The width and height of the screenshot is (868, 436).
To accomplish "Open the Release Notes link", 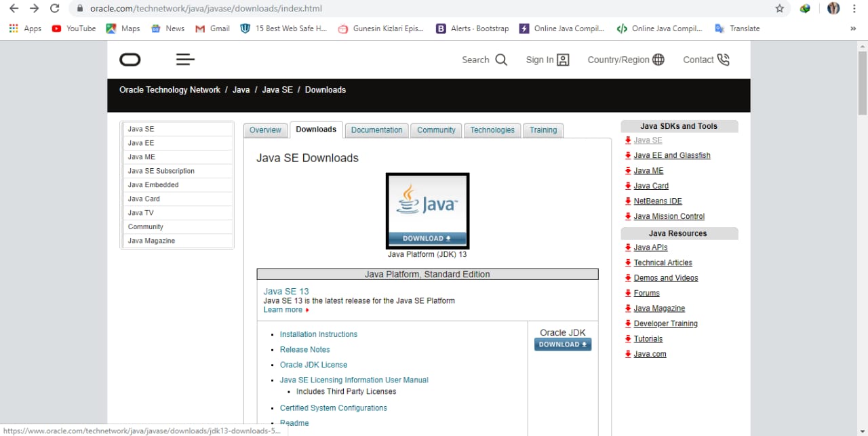I will [x=304, y=349].
